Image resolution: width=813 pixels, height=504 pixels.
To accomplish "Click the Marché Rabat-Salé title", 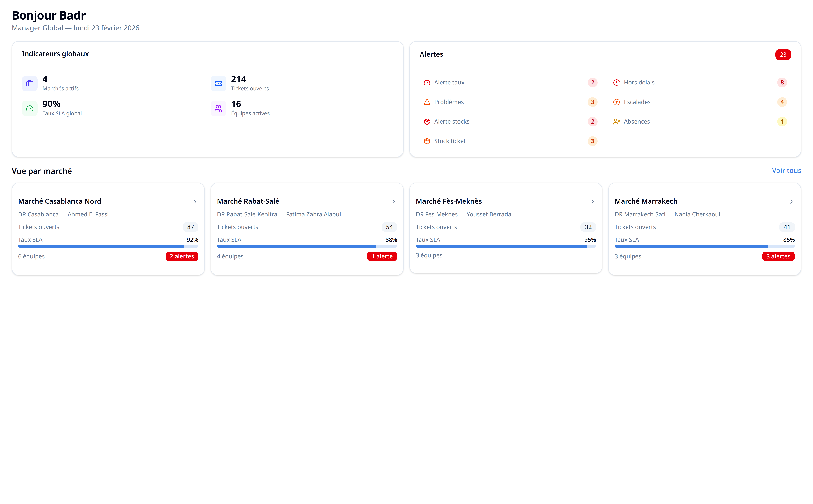I will (248, 201).
